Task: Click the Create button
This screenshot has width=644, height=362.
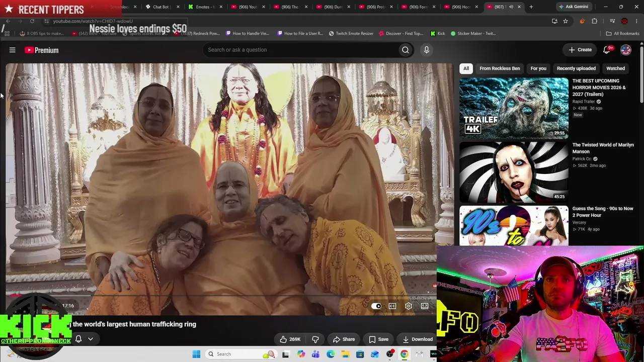Action: [x=580, y=50]
